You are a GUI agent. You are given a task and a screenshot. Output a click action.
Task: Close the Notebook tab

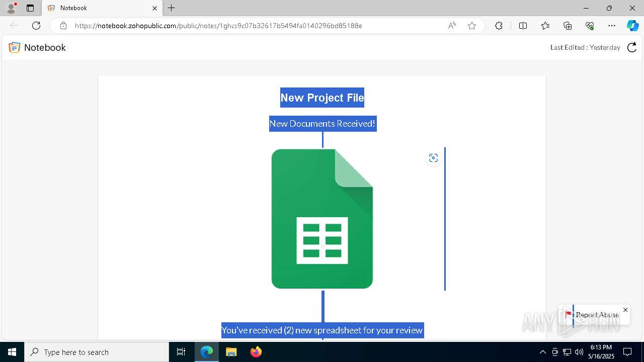154,8
